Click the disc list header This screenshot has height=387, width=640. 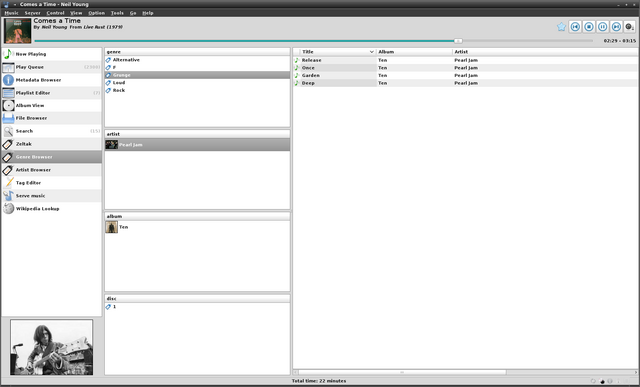point(197,299)
